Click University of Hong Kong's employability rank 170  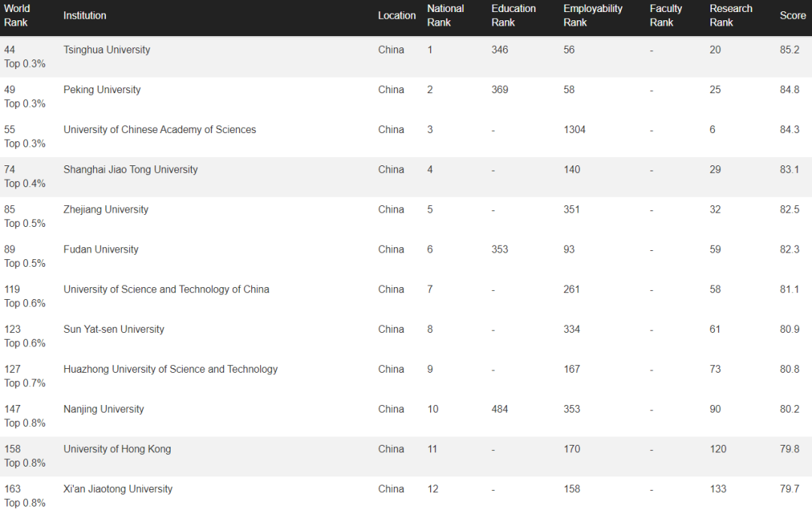(571, 449)
